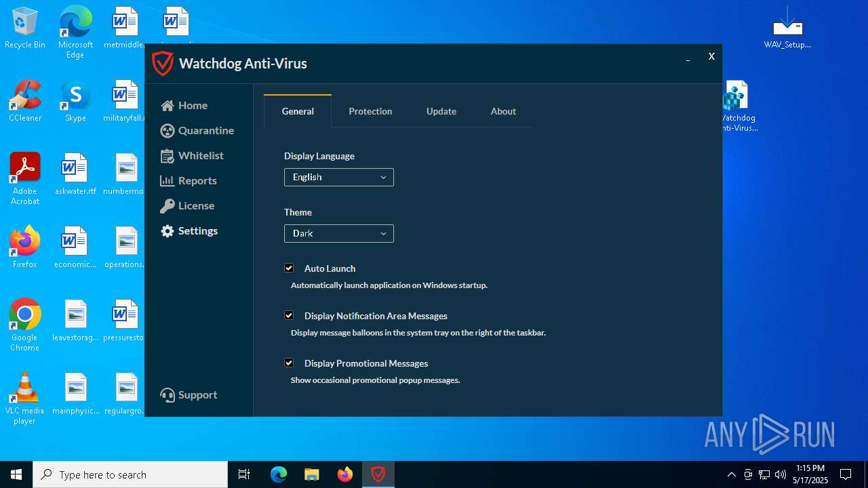
Task: Click the Quarantine label in sidebar
Action: (206, 131)
